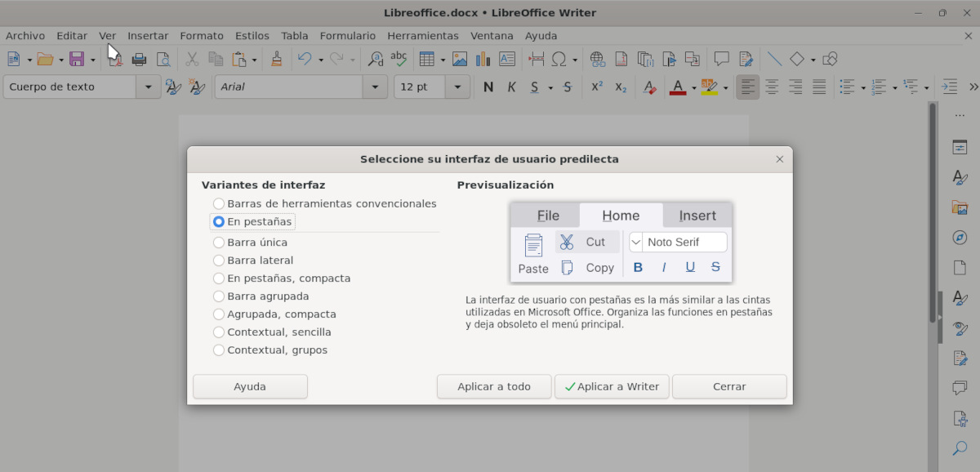Image resolution: width=980 pixels, height=472 pixels.
Task: Insert a comment speech bubble icon
Action: (722, 59)
